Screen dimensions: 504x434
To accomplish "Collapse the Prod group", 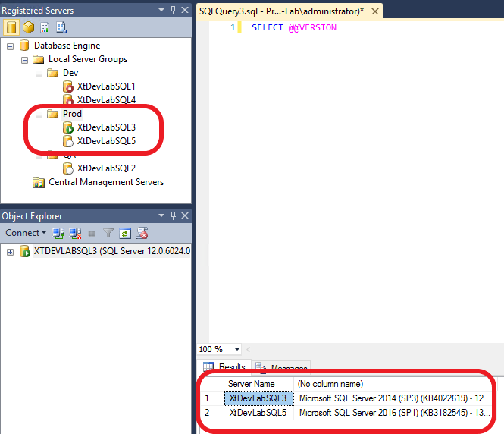I will coord(39,115).
